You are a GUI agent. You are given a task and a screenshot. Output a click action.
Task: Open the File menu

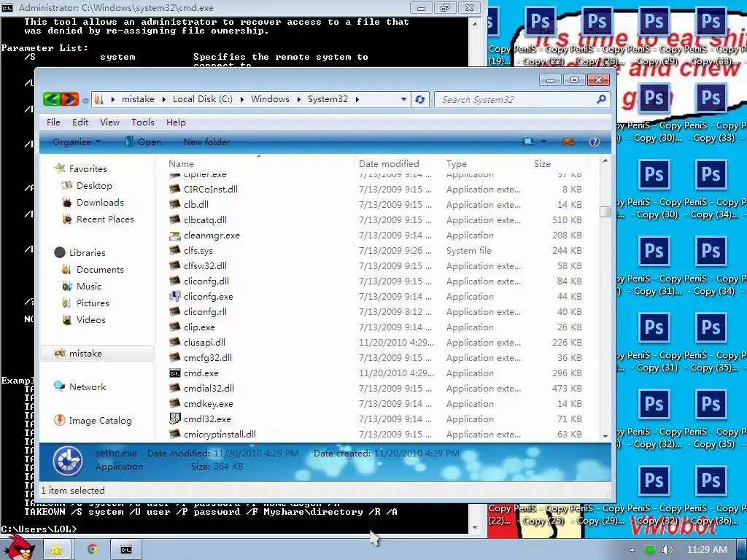pyautogui.click(x=53, y=122)
